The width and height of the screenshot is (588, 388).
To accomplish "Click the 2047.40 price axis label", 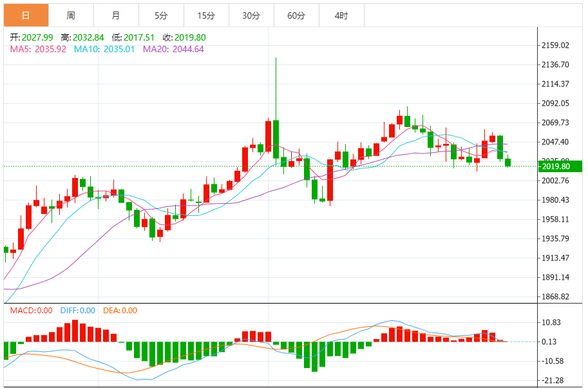I will tap(555, 142).
